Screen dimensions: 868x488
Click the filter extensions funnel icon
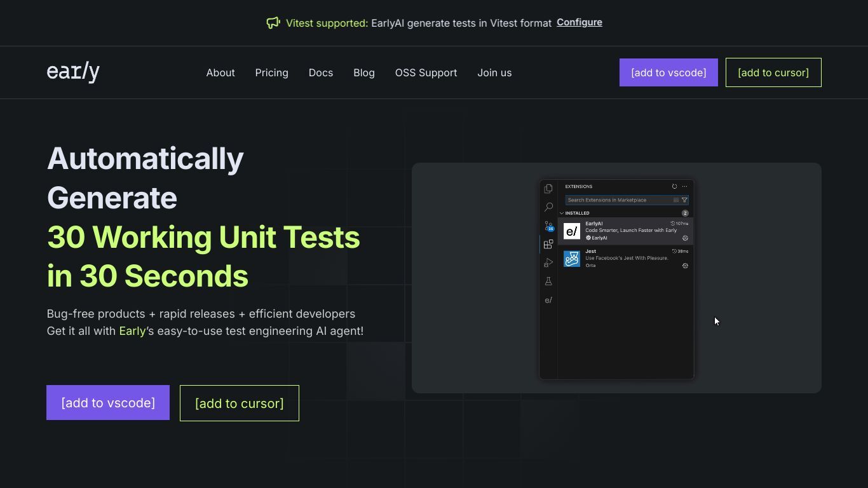(684, 200)
